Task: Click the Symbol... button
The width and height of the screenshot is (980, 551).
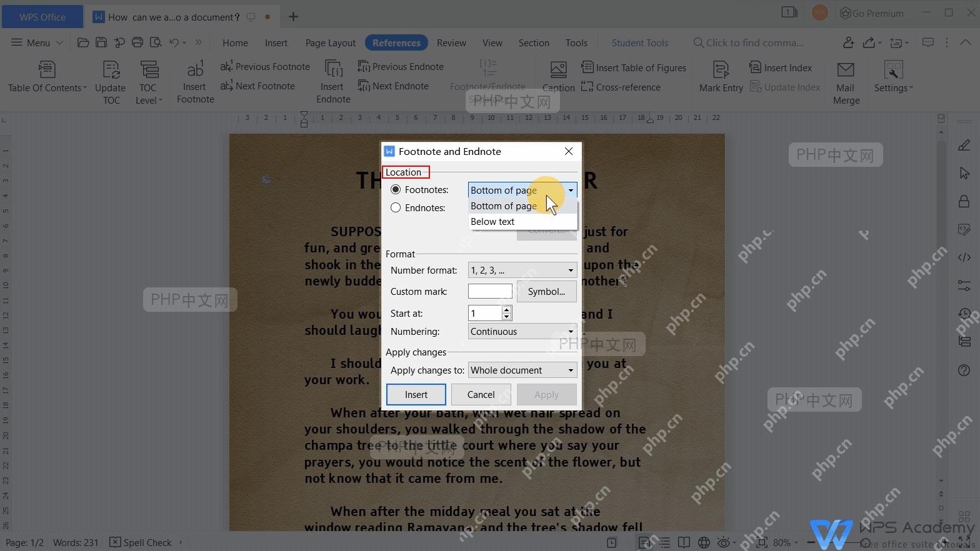Action: tap(547, 292)
